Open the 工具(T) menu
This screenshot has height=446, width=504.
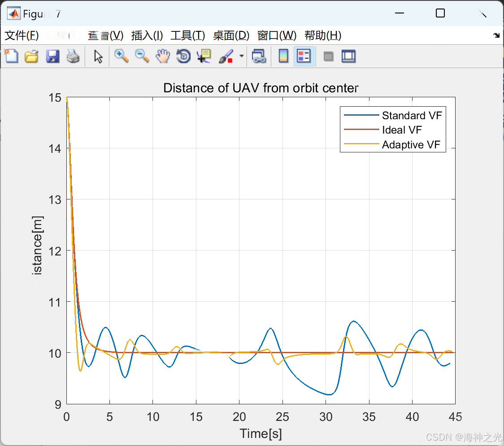188,35
